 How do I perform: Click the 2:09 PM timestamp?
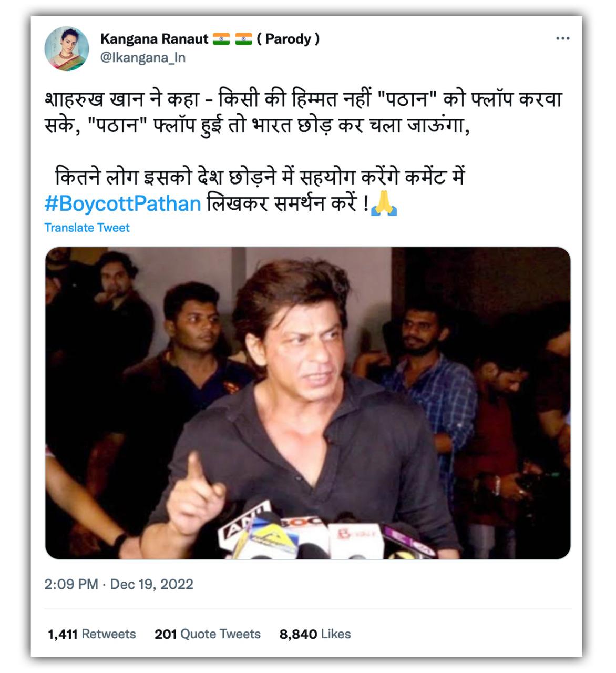pos(71,584)
